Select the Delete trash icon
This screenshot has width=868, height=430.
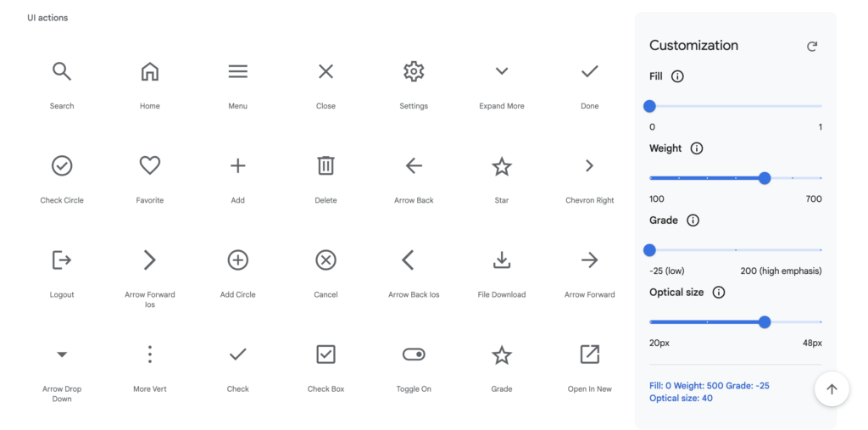coord(325,166)
